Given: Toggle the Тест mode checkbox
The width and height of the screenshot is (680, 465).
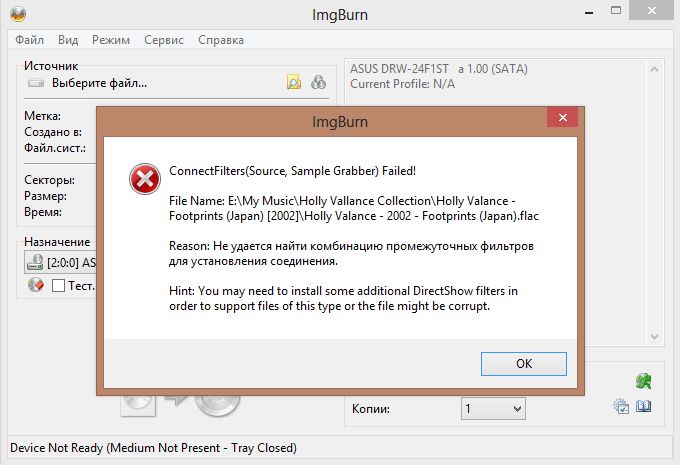Looking at the screenshot, I should pos(59,285).
